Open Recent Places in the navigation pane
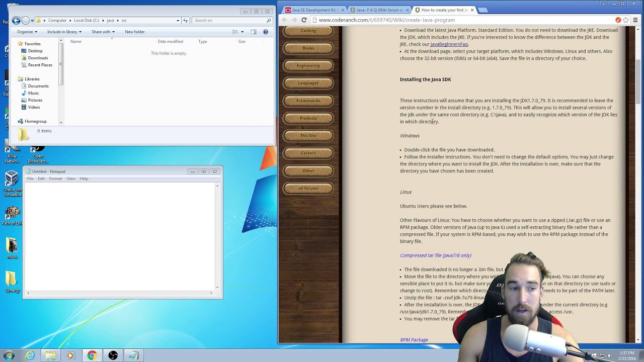The image size is (644, 362). 40,65
